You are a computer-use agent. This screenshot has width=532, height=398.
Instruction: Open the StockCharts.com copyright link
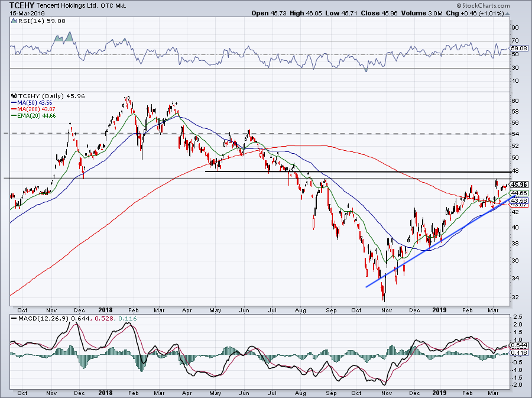(483, 5)
